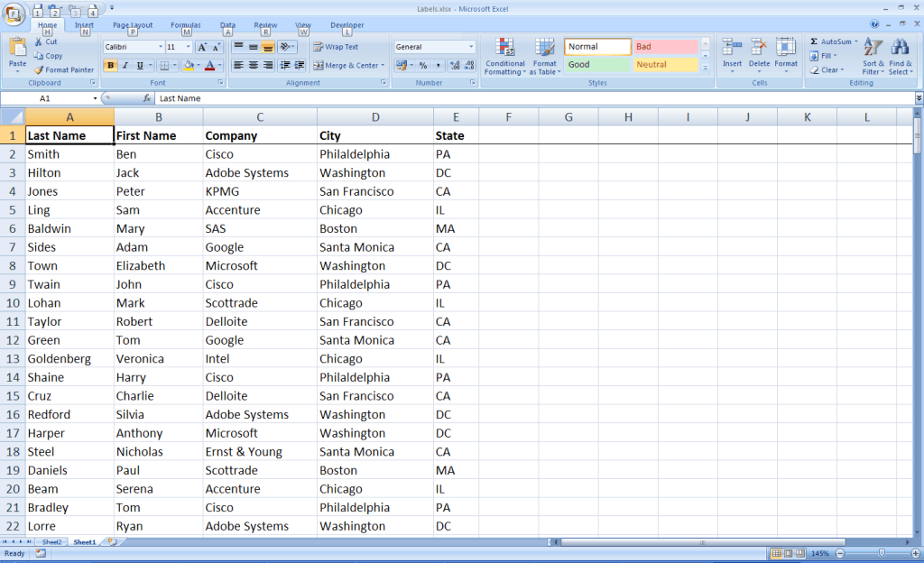Click the zoom slider handle

tap(882, 553)
